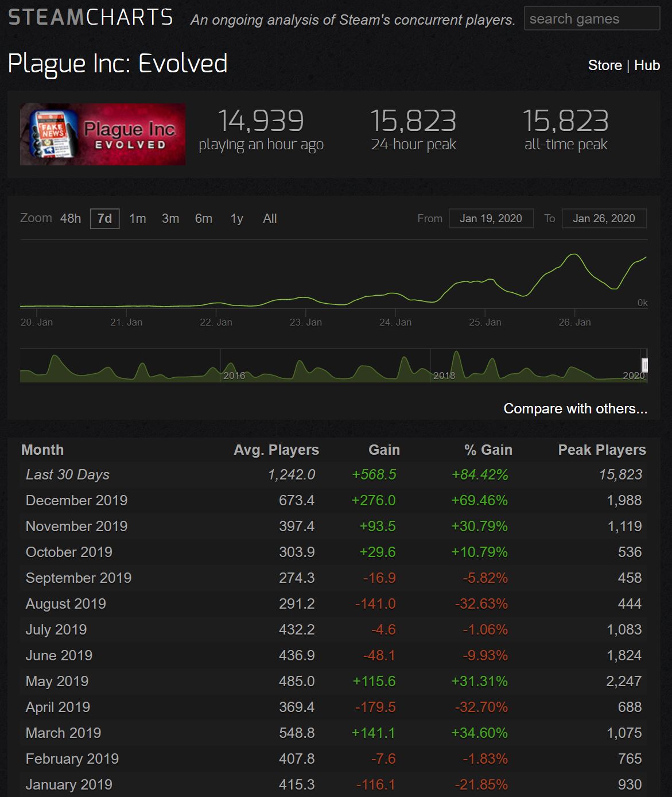Click the Month column header
Screen dimensions: 672x797
pos(42,450)
